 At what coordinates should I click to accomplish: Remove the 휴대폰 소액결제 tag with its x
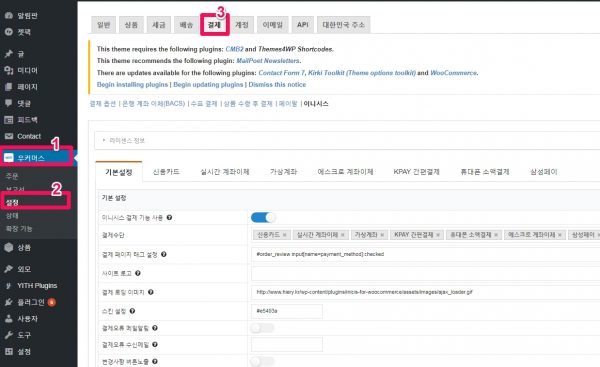[496, 235]
